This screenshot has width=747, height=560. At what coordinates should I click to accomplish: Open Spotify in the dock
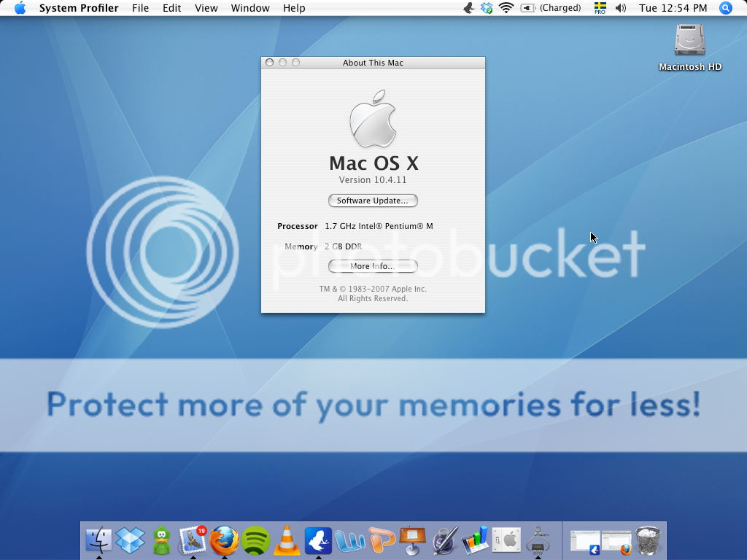point(256,541)
